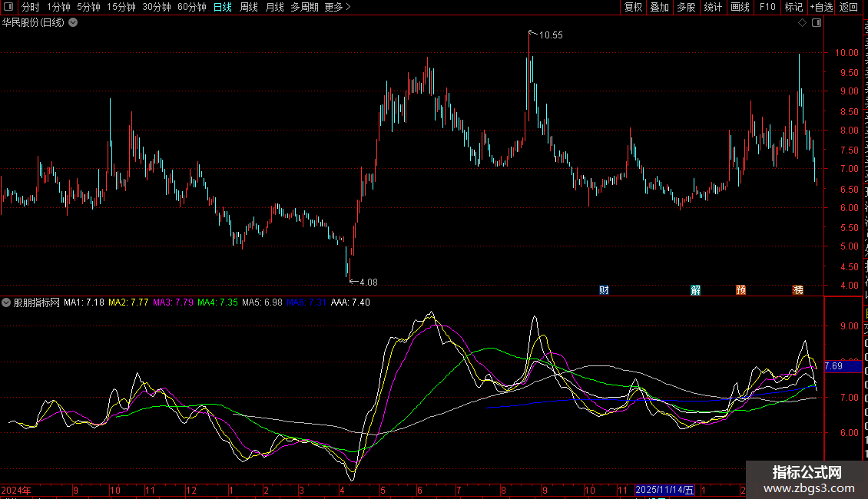The width and height of the screenshot is (868, 499).
Task: Expand the 更多 timeframe menu
Action: (338, 7)
